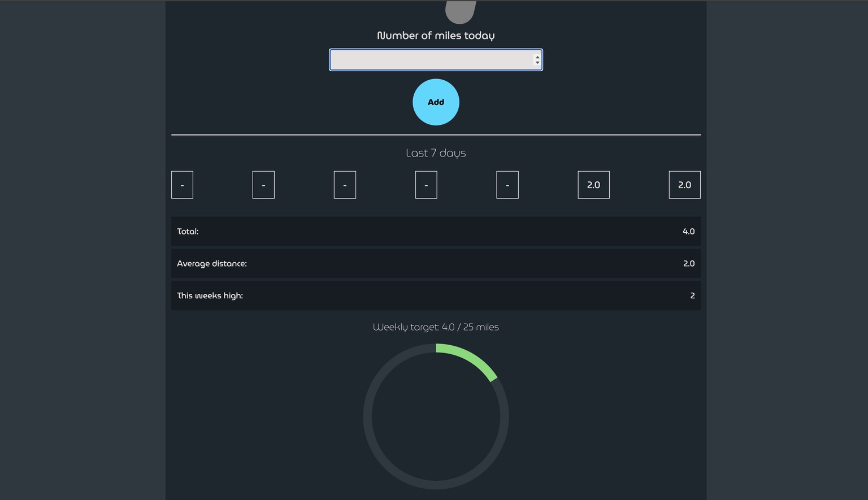
Task: Click the 'Last 7 days' heading
Action: [436, 153]
